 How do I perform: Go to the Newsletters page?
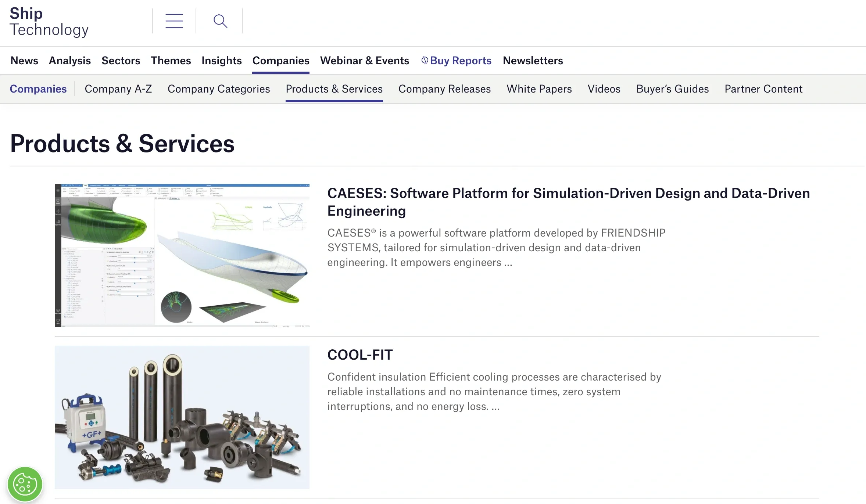point(533,61)
